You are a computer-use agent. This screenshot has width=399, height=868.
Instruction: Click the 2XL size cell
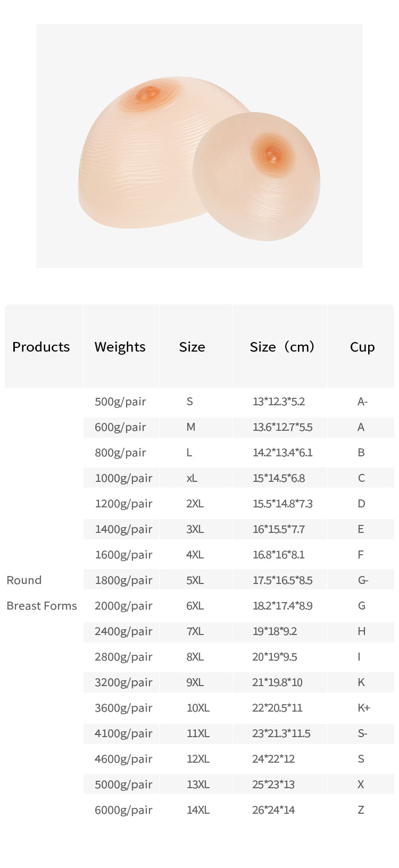[195, 504]
